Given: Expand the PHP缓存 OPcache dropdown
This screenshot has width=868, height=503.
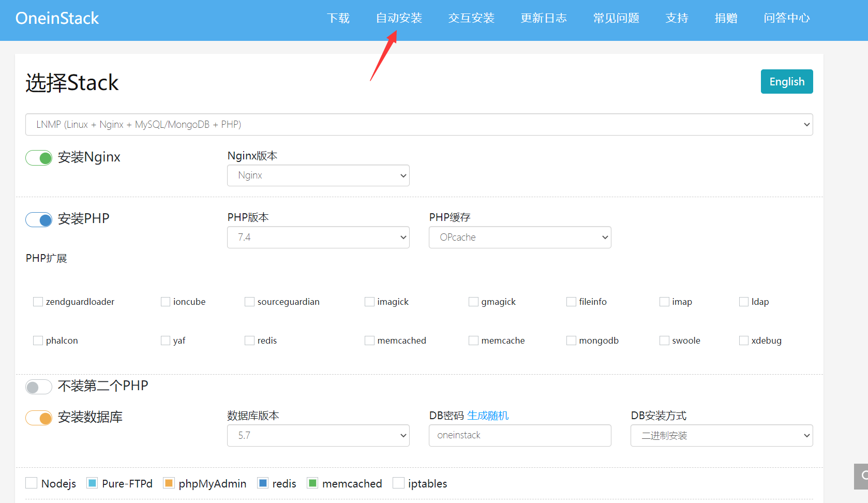Looking at the screenshot, I should pos(520,238).
